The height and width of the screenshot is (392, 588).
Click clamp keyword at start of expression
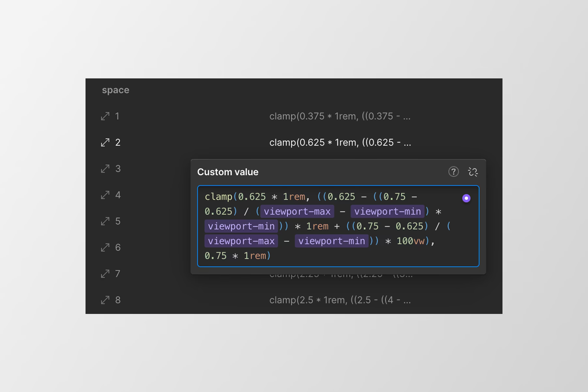point(218,197)
